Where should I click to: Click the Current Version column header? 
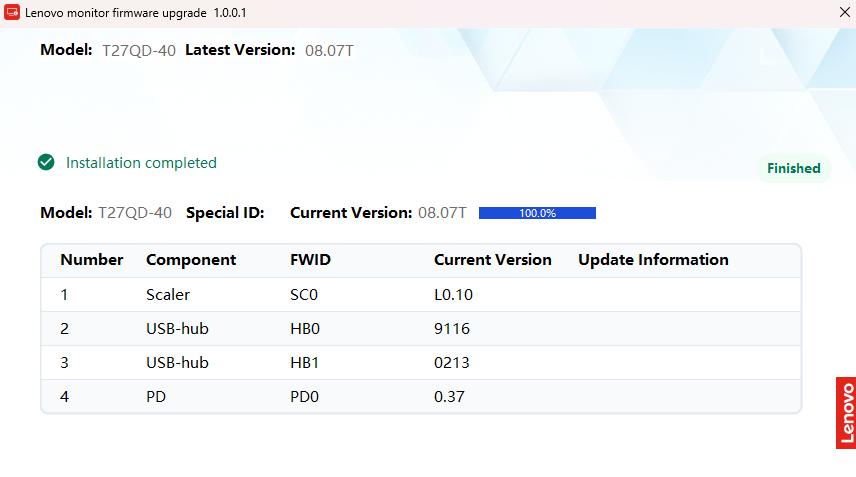pyautogui.click(x=492, y=260)
